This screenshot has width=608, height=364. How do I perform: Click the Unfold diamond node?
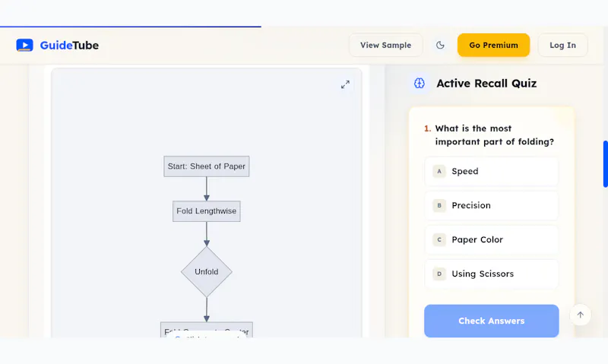pyautogui.click(x=206, y=272)
